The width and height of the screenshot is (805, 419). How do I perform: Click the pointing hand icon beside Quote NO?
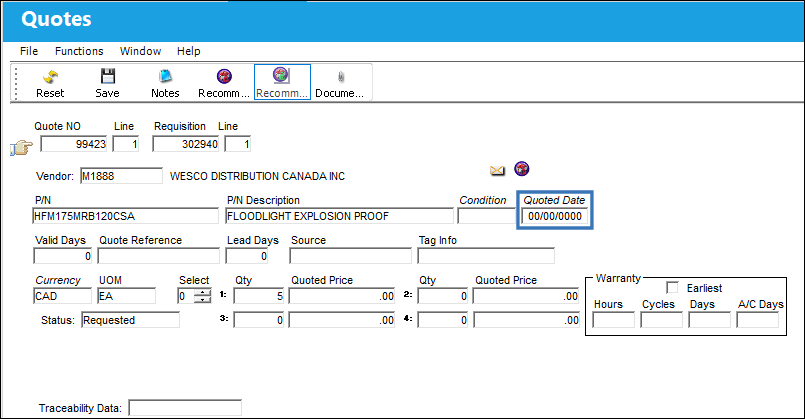[x=22, y=147]
